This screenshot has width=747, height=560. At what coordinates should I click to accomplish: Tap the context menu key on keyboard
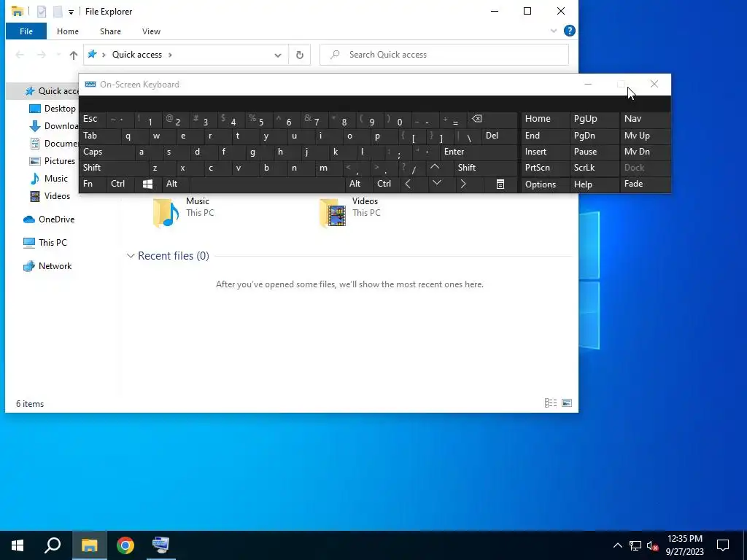point(500,184)
